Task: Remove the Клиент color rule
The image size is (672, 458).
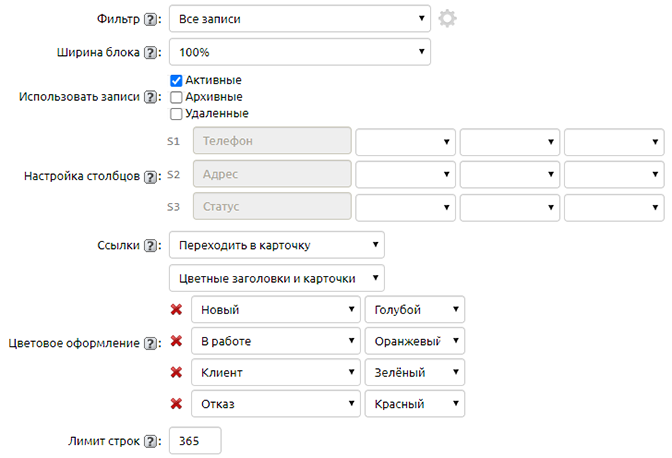Action: pos(177,373)
